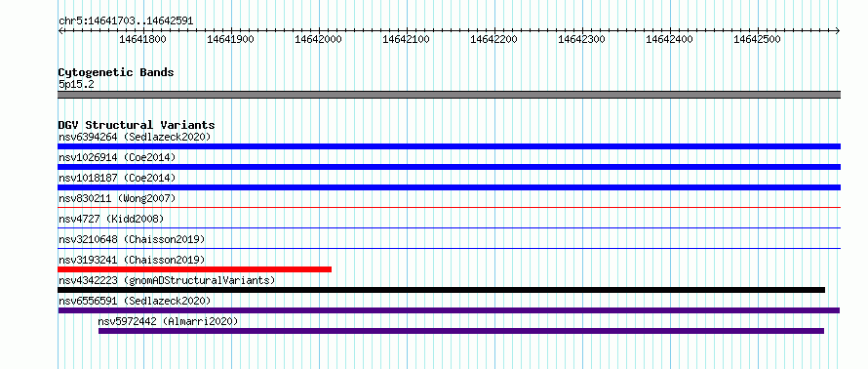
Task: Click the right arrowhead of the ruler
Action: point(838,31)
